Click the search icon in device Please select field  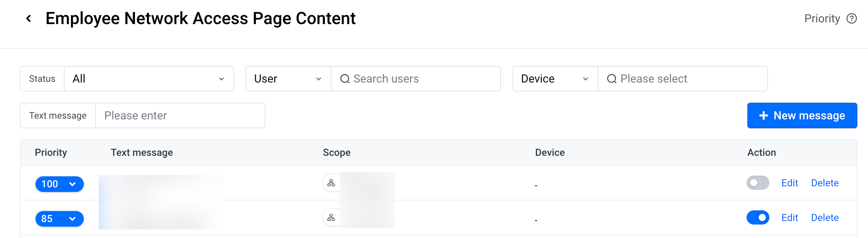(612, 79)
